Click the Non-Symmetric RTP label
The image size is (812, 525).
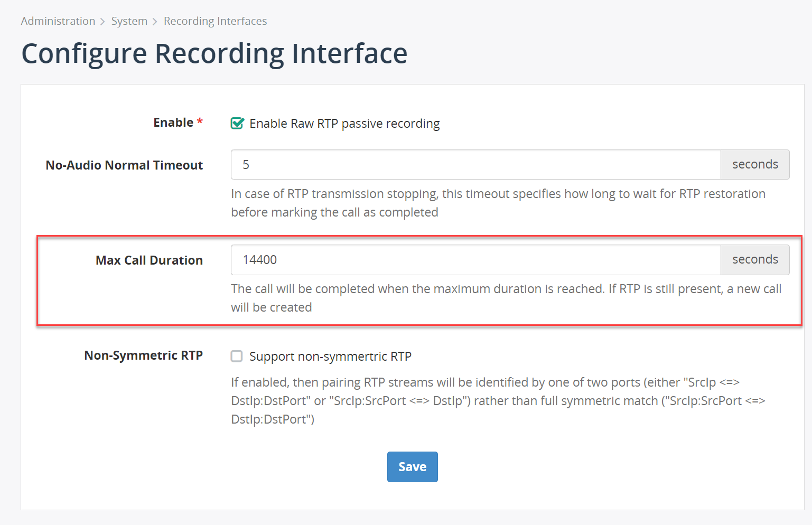(x=143, y=355)
